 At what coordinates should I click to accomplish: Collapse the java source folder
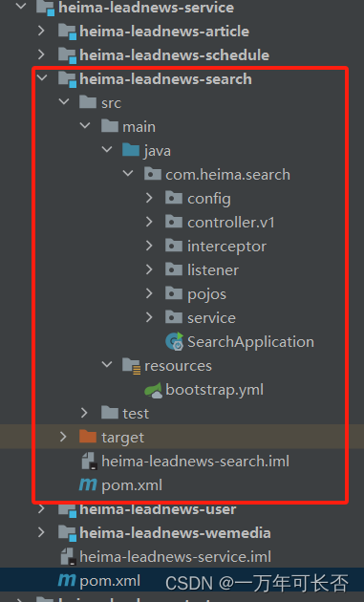pos(106,150)
